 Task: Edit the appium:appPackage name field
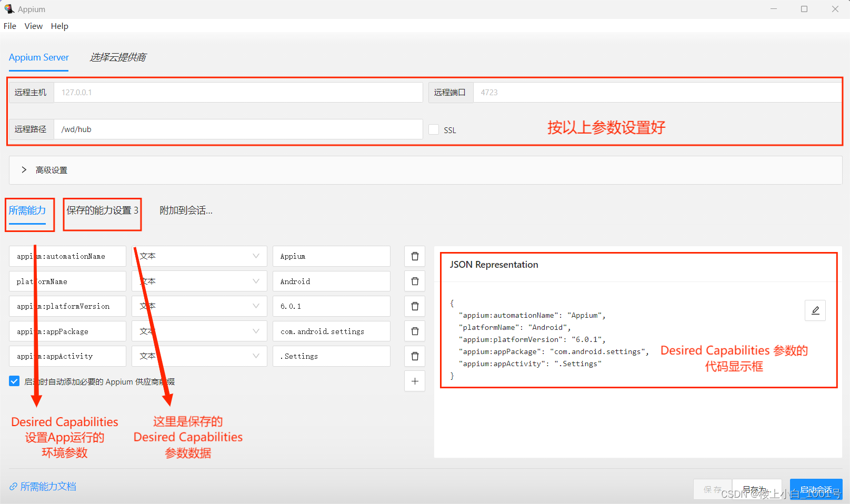pos(67,331)
